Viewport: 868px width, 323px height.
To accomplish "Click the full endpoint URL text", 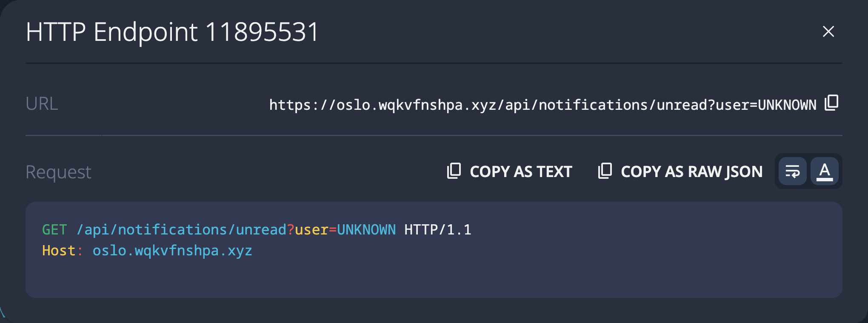I will pos(542,105).
